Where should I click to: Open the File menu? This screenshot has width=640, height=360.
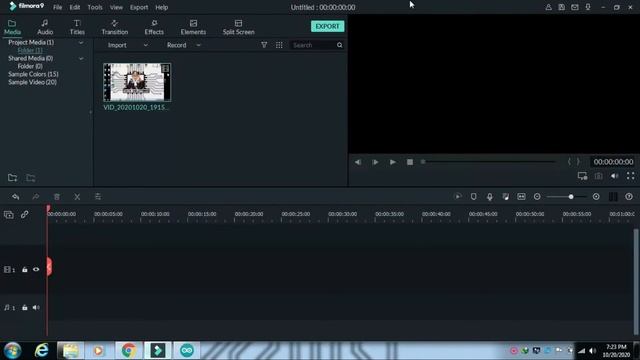(x=58, y=7)
